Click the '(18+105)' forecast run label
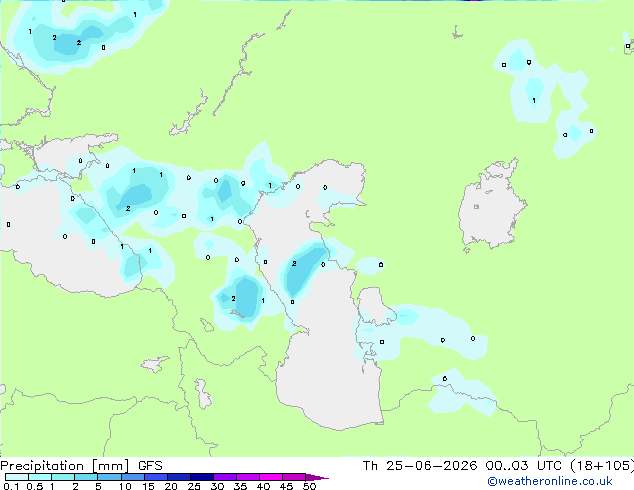This screenshot has width=634, height=490. coord(602,466)
